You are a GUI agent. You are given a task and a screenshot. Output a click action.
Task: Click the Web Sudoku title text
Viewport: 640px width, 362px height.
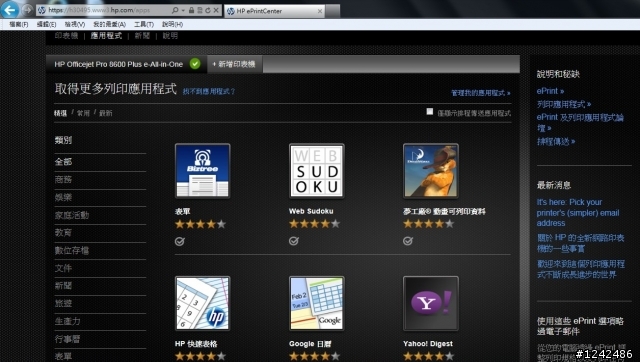click(311, 211)
